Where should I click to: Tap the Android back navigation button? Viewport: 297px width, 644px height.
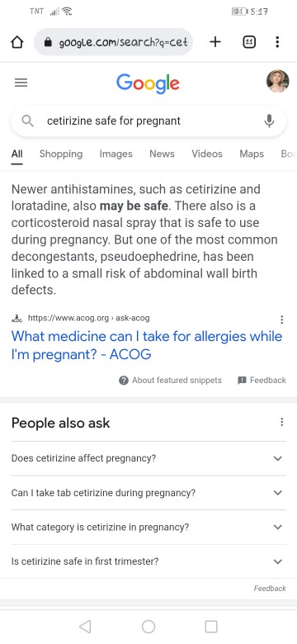tap(85, 627)
